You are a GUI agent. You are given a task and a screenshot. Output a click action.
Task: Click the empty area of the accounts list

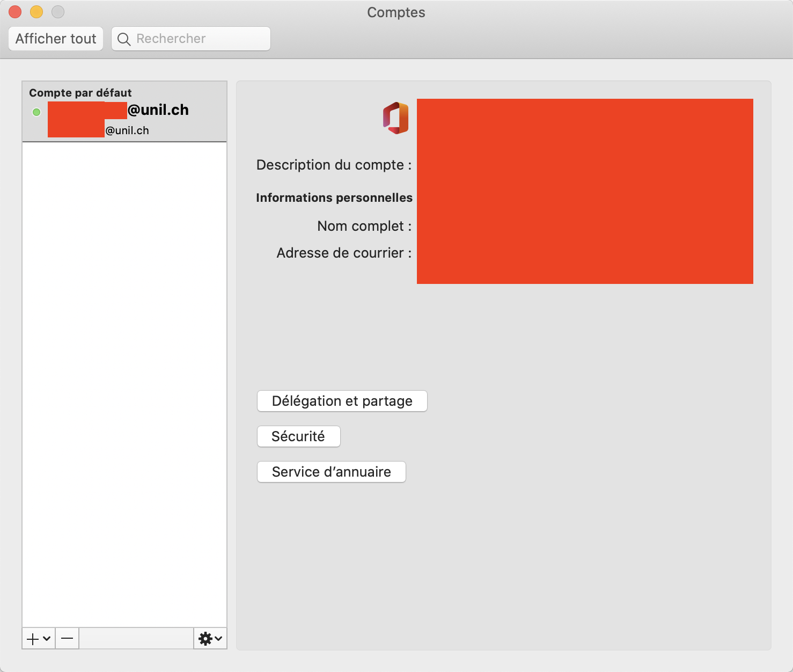124,376
